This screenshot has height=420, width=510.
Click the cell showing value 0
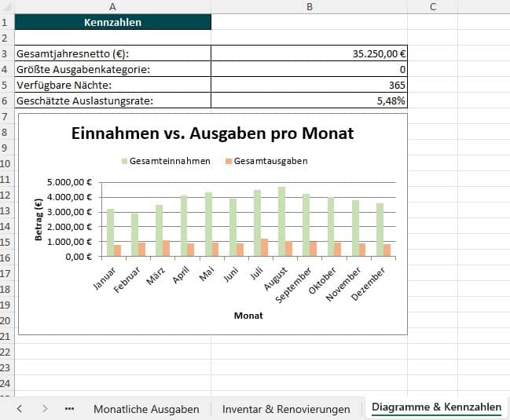click(x=310, y=69)
